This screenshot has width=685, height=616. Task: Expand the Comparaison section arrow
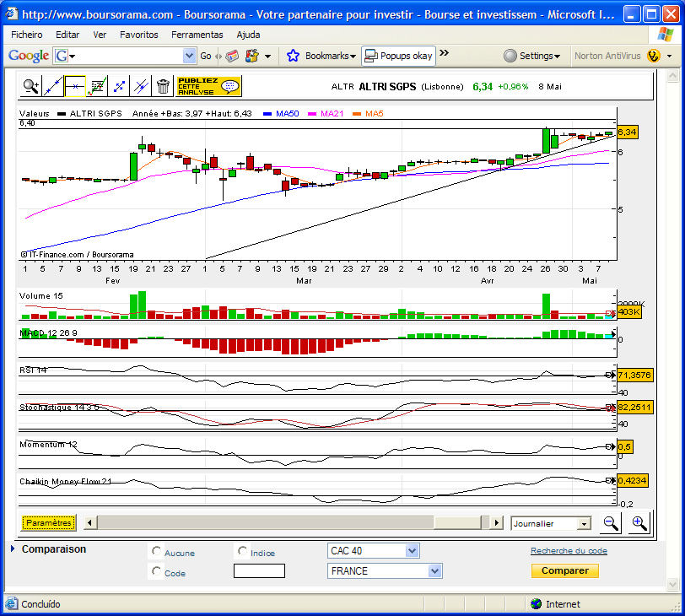[13, 548]
